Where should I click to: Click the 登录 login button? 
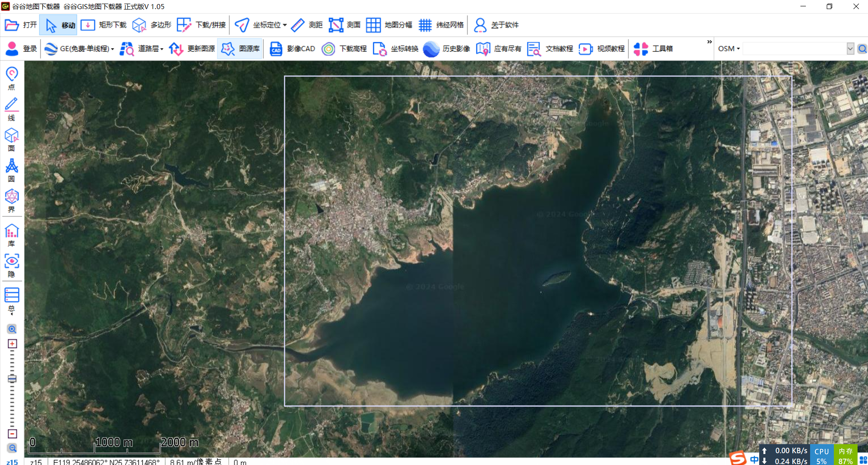20,49
